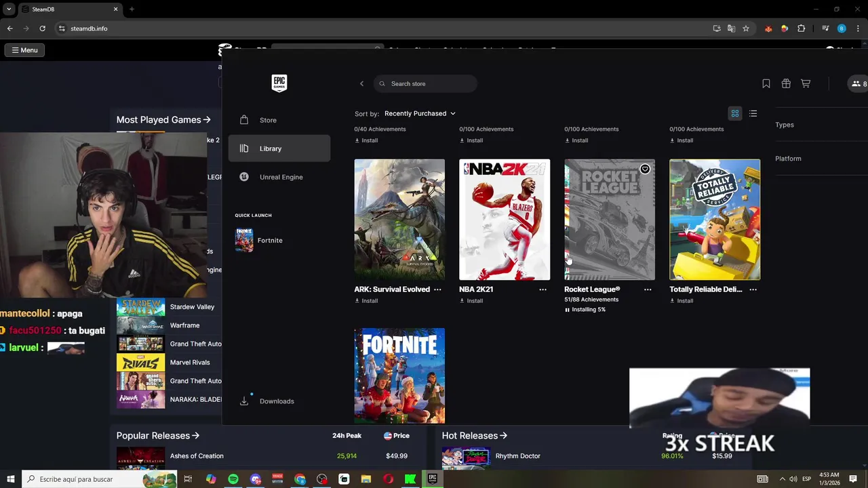Screen dimensions: 868x488
Task: Open Spotify from the taskbar
Action: [x=233, y=479]
